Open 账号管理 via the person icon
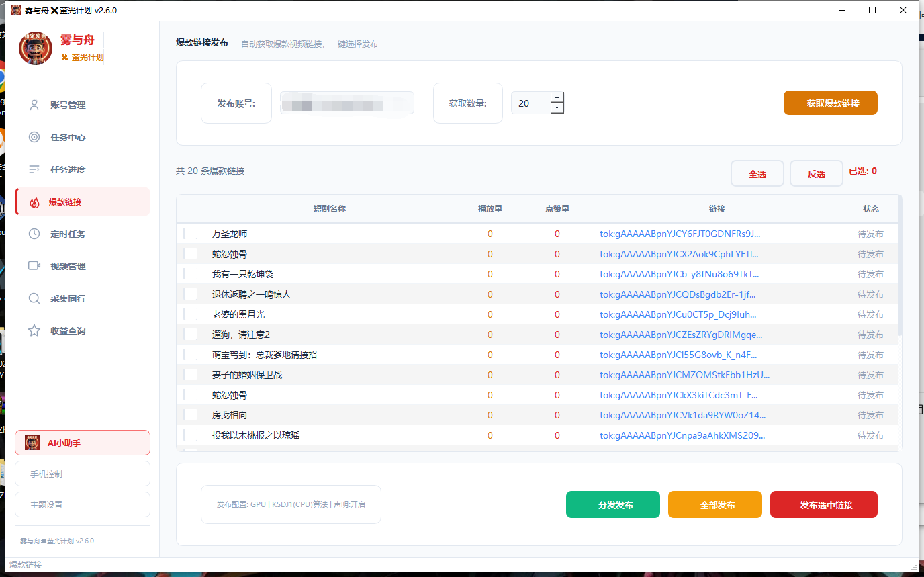This screenshot has width=924, height=577. 34,105
